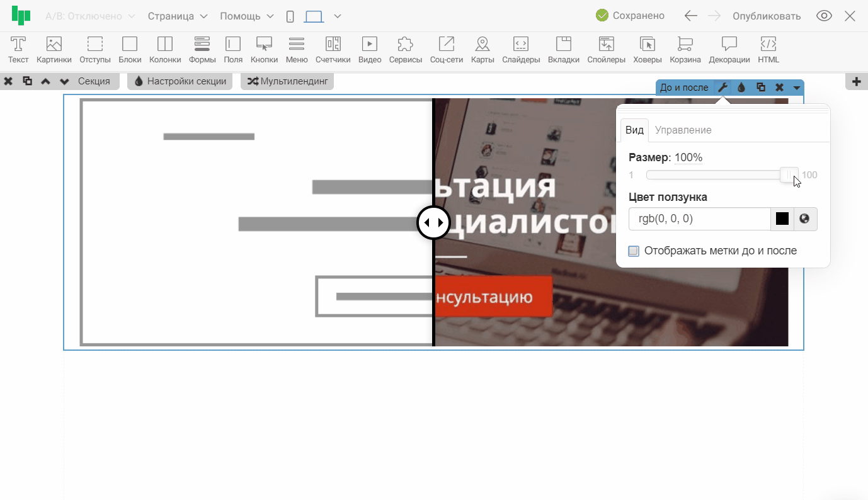This screenshot has width=868, height=500.
Task: Enable Отображать метки до и после checkbox
Action: click(x=634, y=251)
